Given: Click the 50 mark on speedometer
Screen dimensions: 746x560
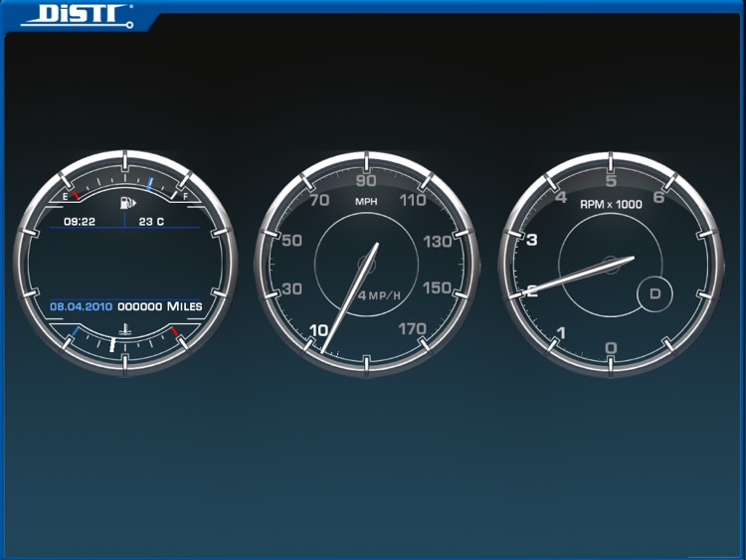Looking at the screenshot, I should click(x=291, y=241).
